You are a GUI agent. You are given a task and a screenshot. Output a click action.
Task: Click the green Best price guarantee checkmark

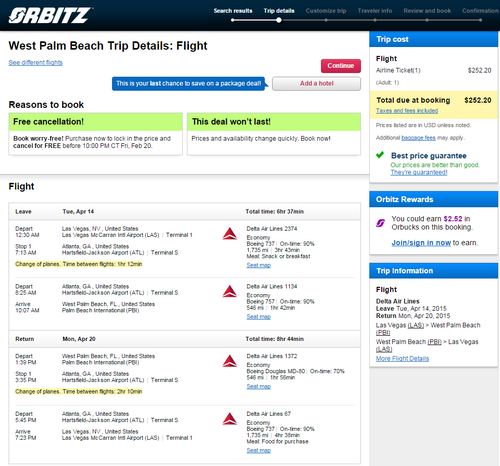point(380,155)
